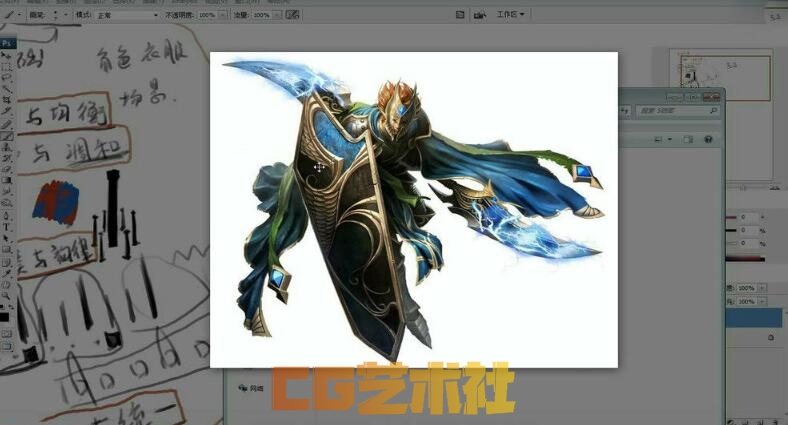Image resolution: width=788 pixels, height=425 pixels.
Task: Select the Move tool in the toolbox
Action: click(7, 56)
